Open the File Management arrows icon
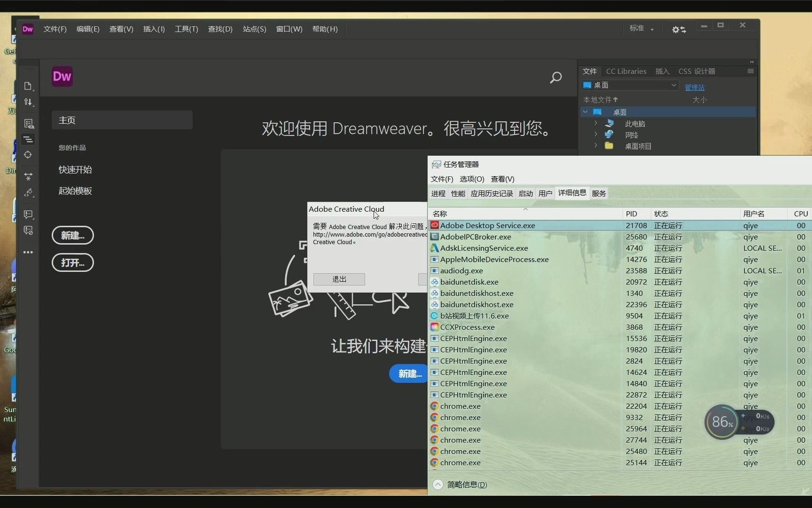The width and height of the screenshot is (812, 508). tap(28, 102)
